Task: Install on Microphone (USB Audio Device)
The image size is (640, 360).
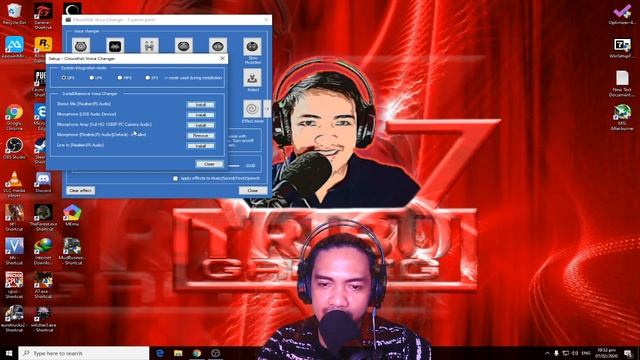Action: [200, 115]
